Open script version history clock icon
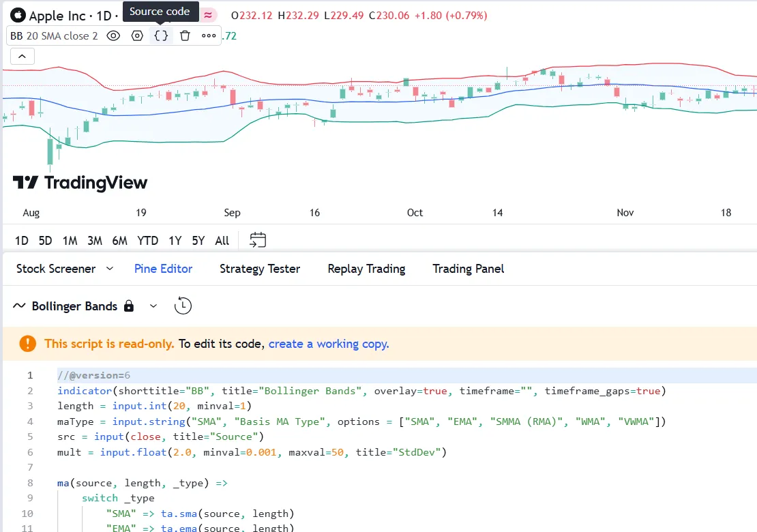Image resolution: width=757 pixels, height=532 pixels. (183, 306)
